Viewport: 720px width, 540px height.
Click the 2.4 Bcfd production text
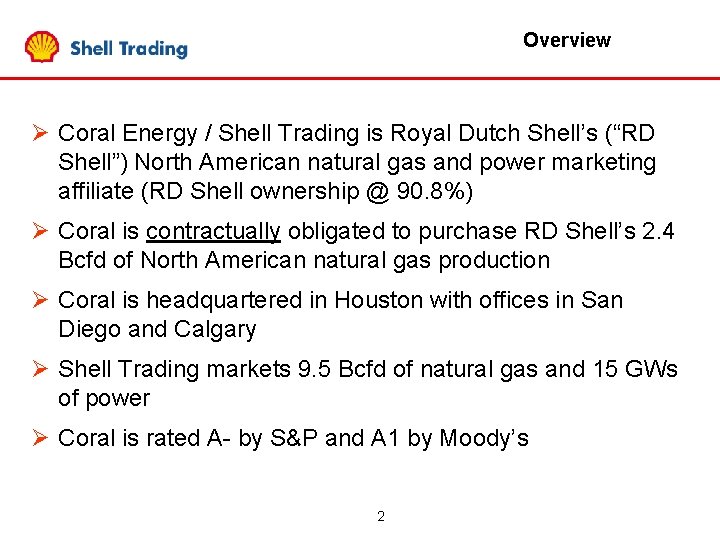[x=366, y=246]
